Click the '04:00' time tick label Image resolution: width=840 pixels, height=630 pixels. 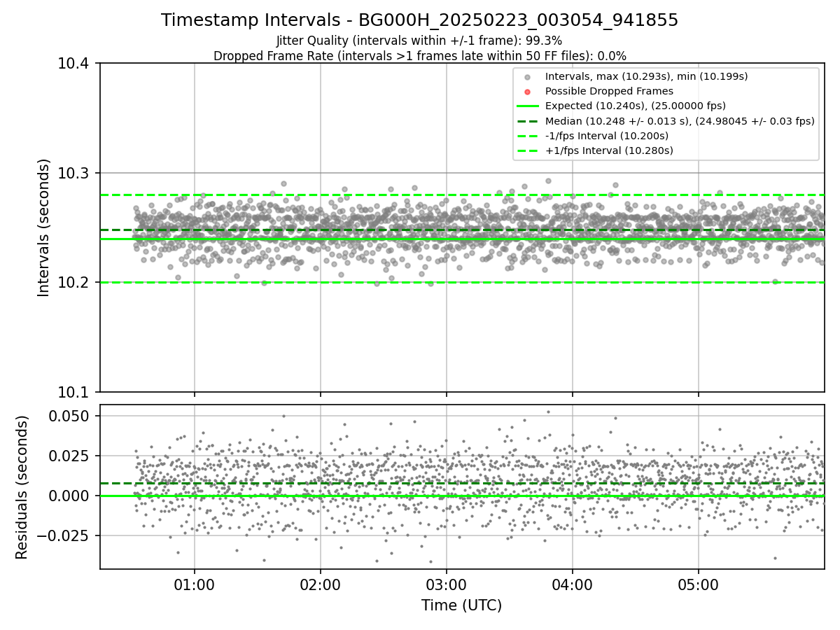(573, 584)
